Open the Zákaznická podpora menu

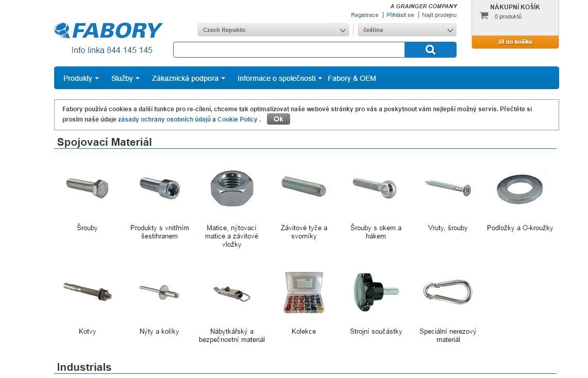click(x=188, y=78)
